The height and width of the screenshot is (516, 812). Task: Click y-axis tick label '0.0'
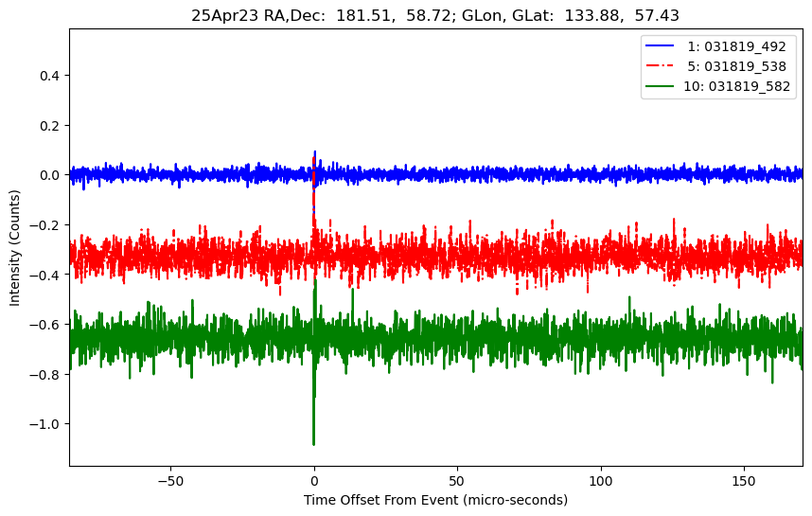pyautogui.click(x=50, y=175)
